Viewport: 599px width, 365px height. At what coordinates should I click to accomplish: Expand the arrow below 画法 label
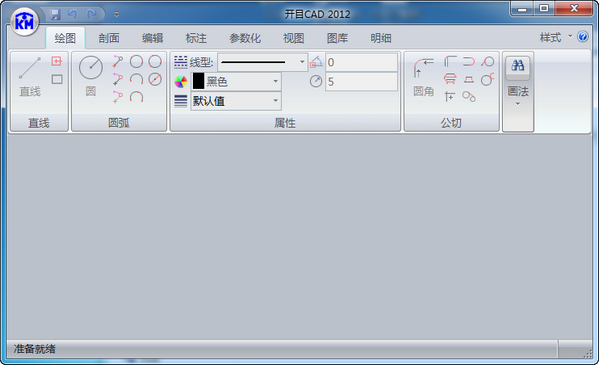pos(518,104)
